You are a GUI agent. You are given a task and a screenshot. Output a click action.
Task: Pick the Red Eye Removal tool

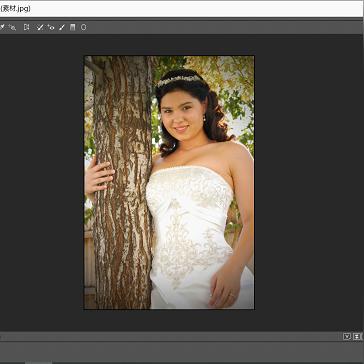point(51,27)
